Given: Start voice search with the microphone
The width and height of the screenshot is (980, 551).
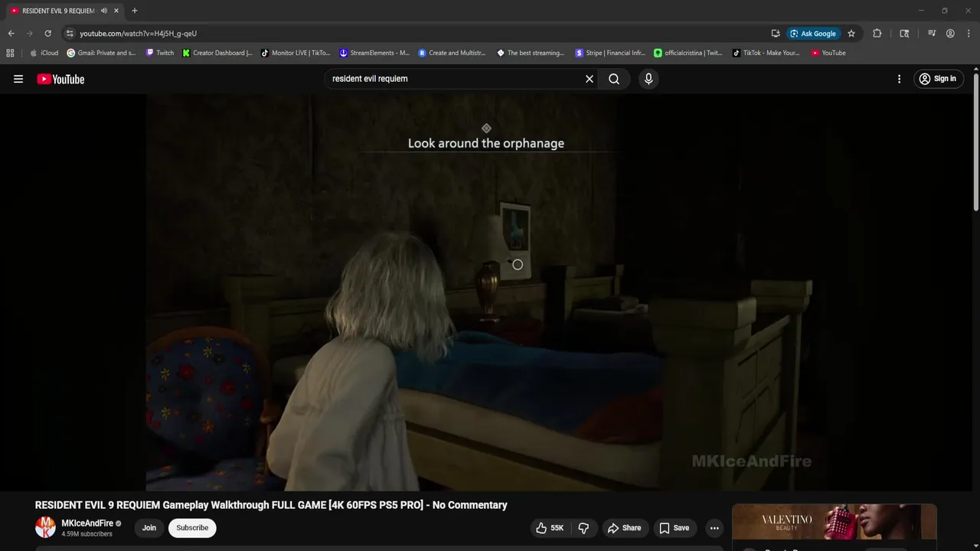Looking at the screenshot, I should (x=648, y=79).
